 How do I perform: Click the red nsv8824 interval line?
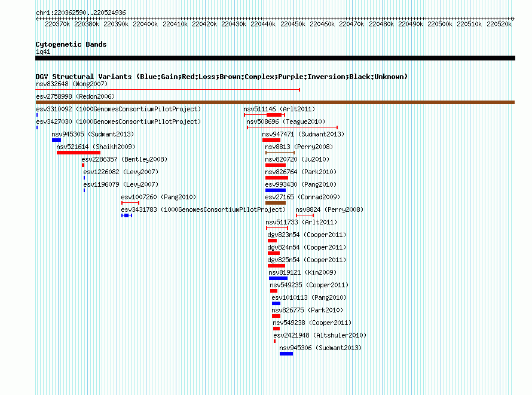pyautogui.click(x=305, y=215)
